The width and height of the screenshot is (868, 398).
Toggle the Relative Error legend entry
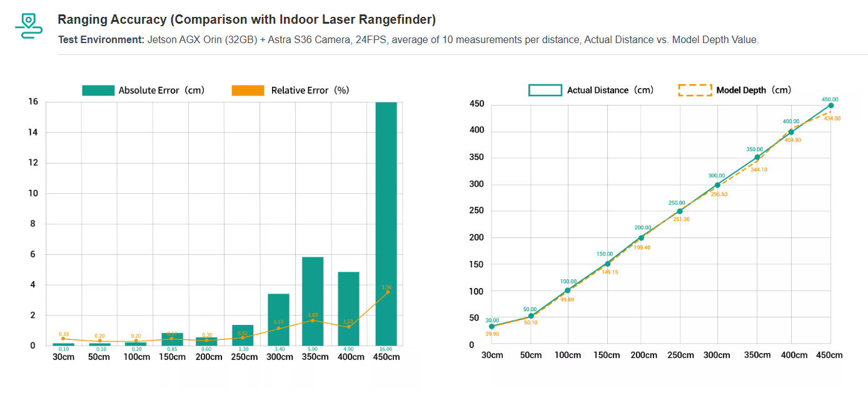click(290, 90)
